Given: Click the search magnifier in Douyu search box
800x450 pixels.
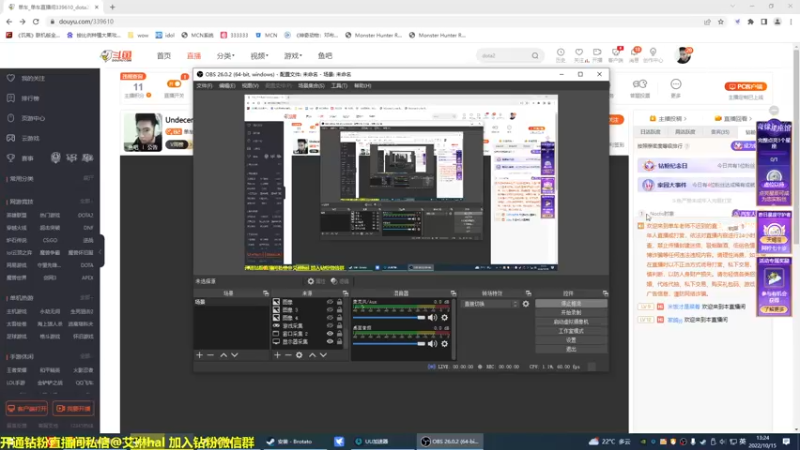Looking at the screenshot, I should click(x=535, y=56).
